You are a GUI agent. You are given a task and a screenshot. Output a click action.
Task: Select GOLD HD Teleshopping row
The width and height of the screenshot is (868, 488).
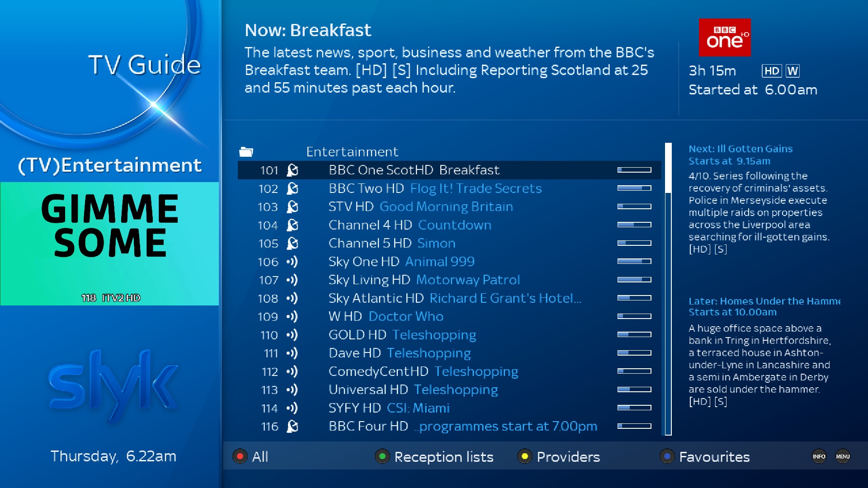pyautogui.click(x=449, y=335)
